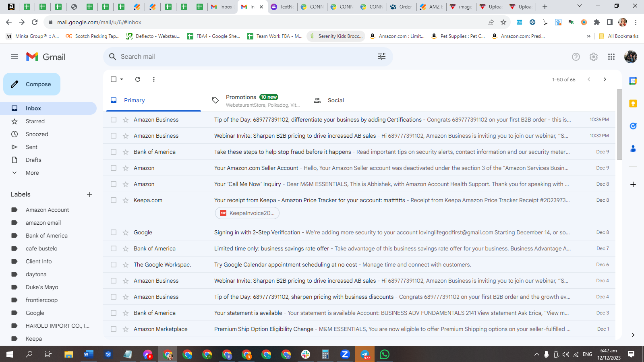
Task: Open Zoom from the taskbar
Action: (345, 354)
